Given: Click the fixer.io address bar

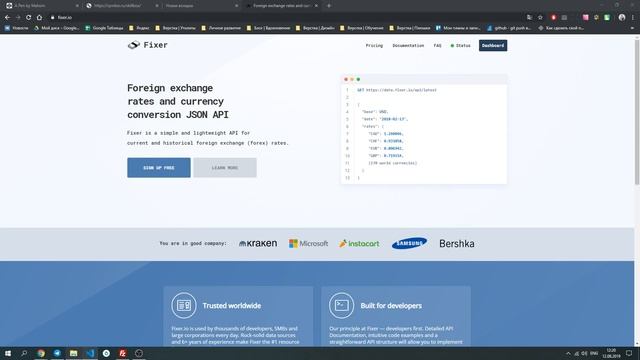Looking at the screenshot, I should tap(286, 18).
